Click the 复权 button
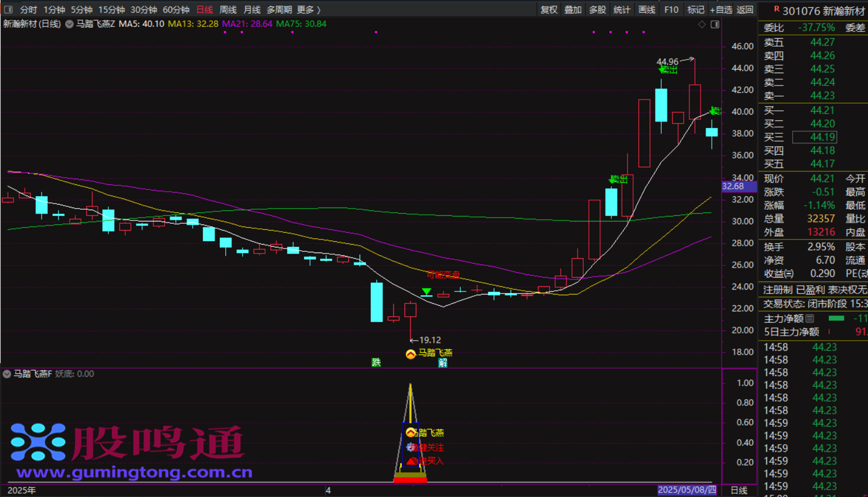This screenshot has width=868, height=497. [548, 10]
